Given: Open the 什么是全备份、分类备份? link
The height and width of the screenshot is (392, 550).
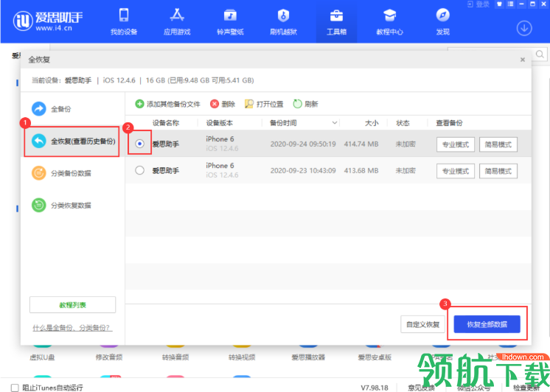Looking at the screenshot, I should pos(72,328).
